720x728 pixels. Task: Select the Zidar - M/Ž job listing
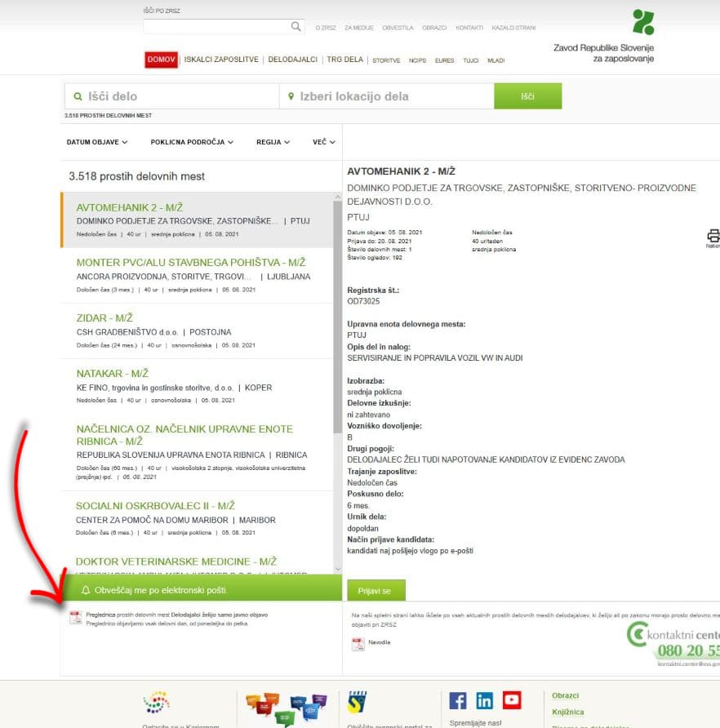(x=104, y=317)
